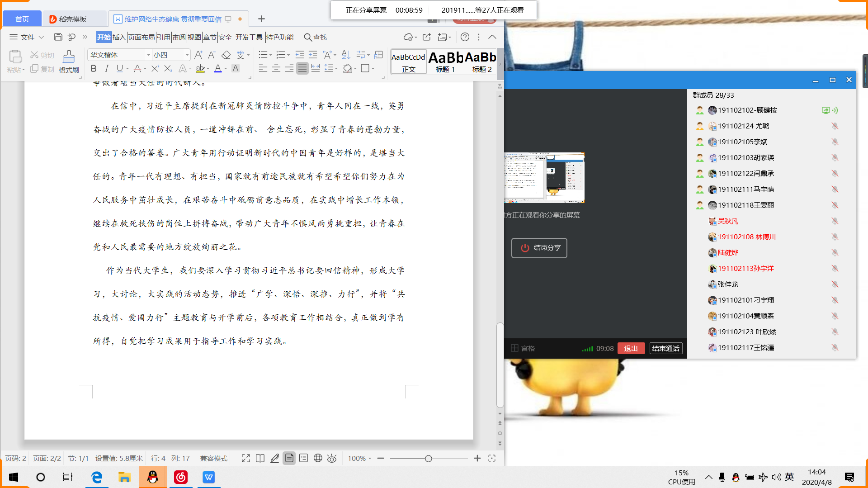The image size is (868, 488).
Task: Click the save document icon
Action: click(58, 37)
